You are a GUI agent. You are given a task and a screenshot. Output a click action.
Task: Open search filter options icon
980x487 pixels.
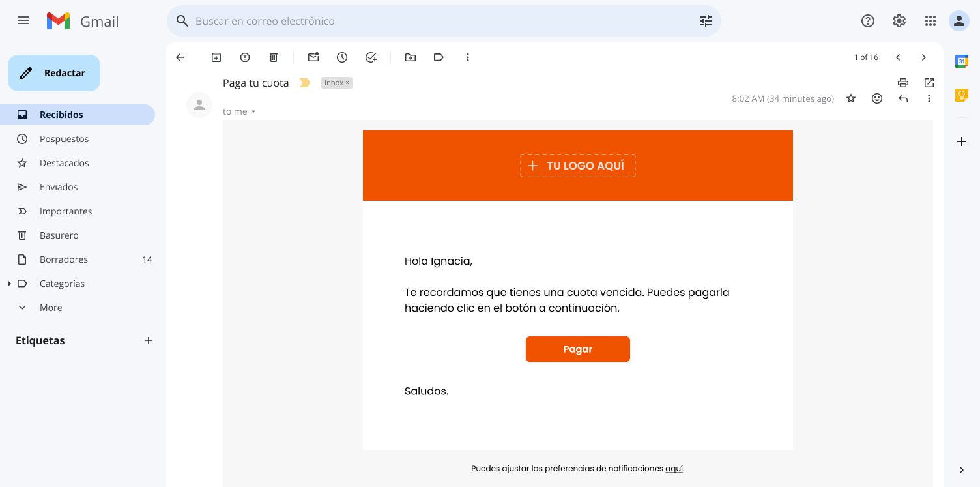(x=706, y=21)
